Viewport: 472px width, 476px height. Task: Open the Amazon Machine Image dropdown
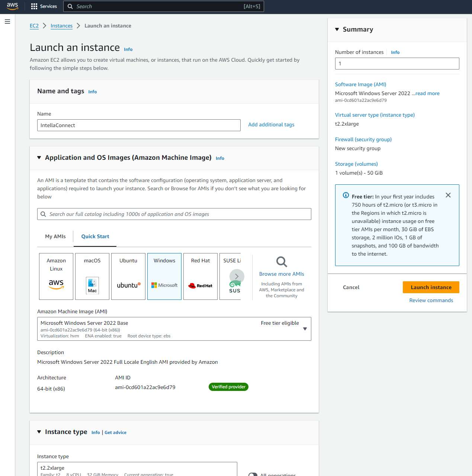pos(174,329)
